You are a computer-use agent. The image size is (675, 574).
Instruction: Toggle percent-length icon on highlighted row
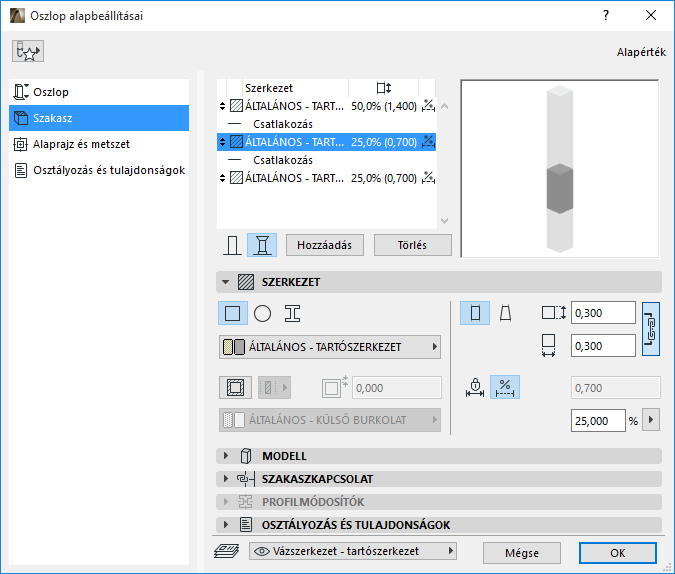point(428,142)
